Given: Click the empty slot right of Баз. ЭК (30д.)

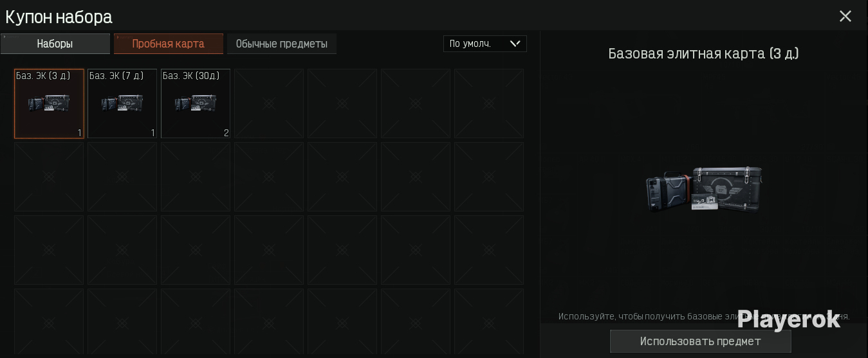Looking at the screenshot, I should [269, 103].
